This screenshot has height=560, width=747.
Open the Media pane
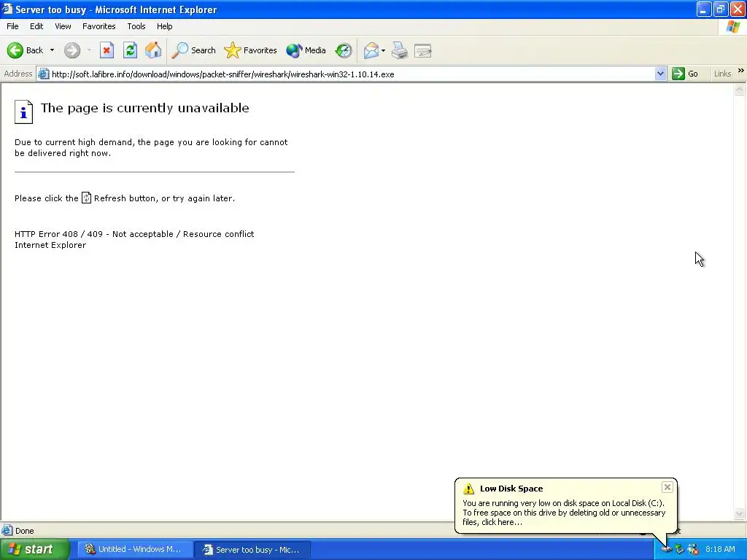pyautogui.click(x=306, y=50)
